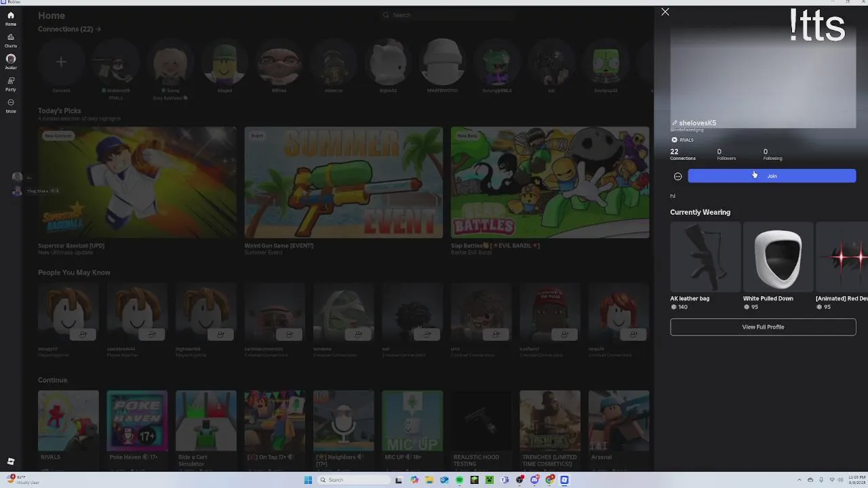Viewport: 868px width, 488px height.
Task: Open RIVALS in Continue row
Action: pyautogui.click(x=68, y=420)
